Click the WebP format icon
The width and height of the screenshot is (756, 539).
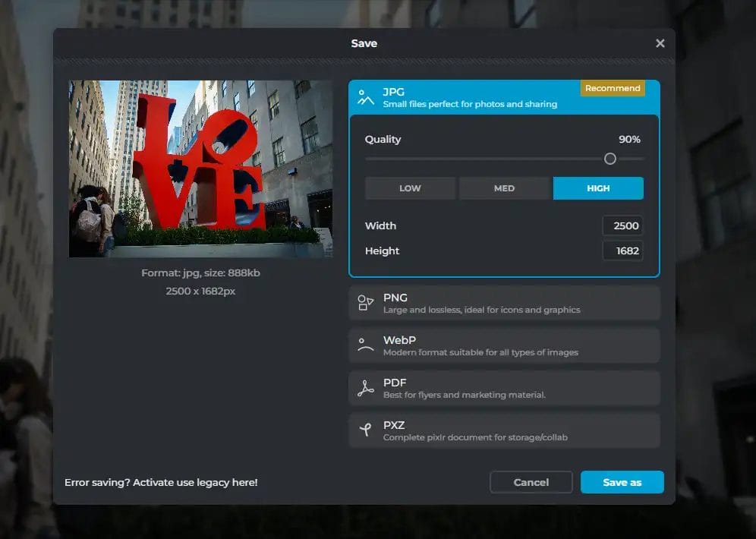click(366, 346)
